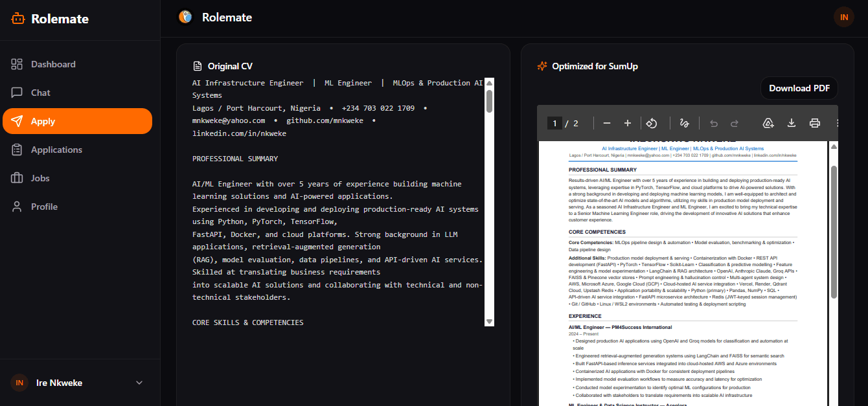Click AI/ML Engineer — PM4Success International in PDF
Viewport: 868px width, 406px height.
pos(620,328)
